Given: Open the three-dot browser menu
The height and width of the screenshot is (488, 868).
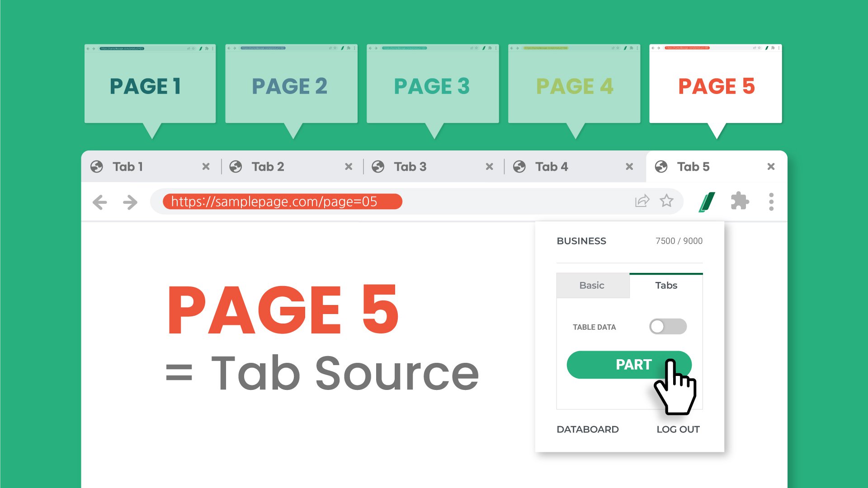Looking at the screenshot, I should pyautogui.click(x=771, y=202).
